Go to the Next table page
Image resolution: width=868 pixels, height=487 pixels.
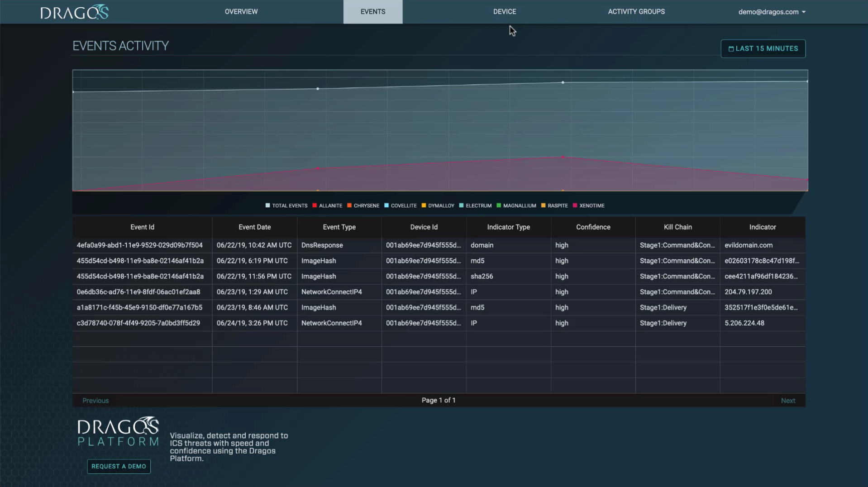(788, 401)
